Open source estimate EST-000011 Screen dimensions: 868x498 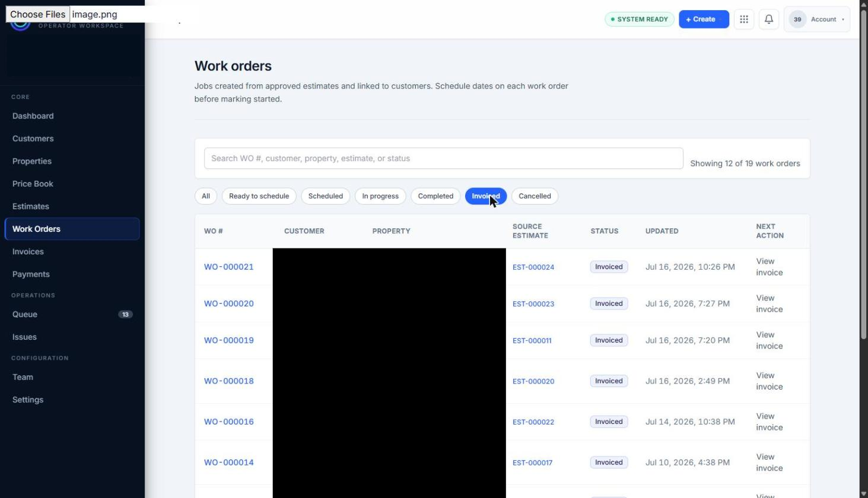[x=532, y=341]
